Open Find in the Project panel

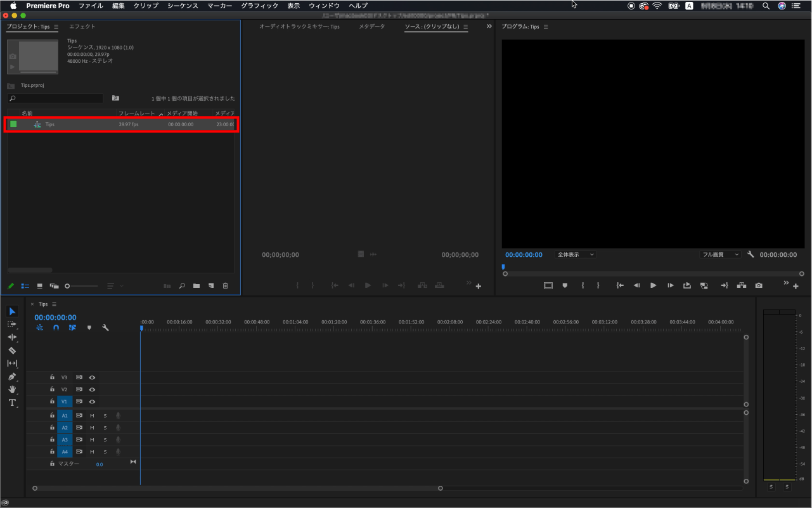click(x=182, y=286)
